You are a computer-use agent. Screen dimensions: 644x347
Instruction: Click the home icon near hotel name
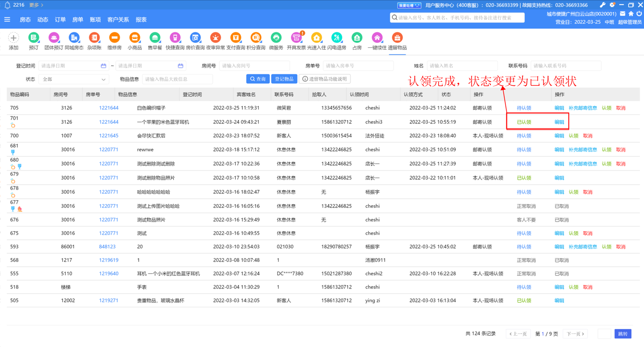tap(631, 14)
